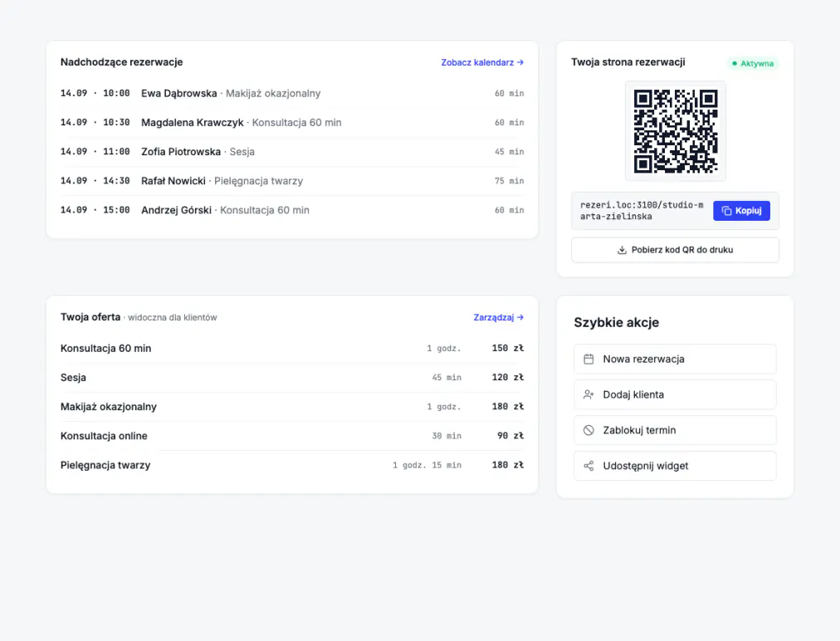Select the Sesja offer row
This screenshot has width=840, height=641.
tap(292, 377)
